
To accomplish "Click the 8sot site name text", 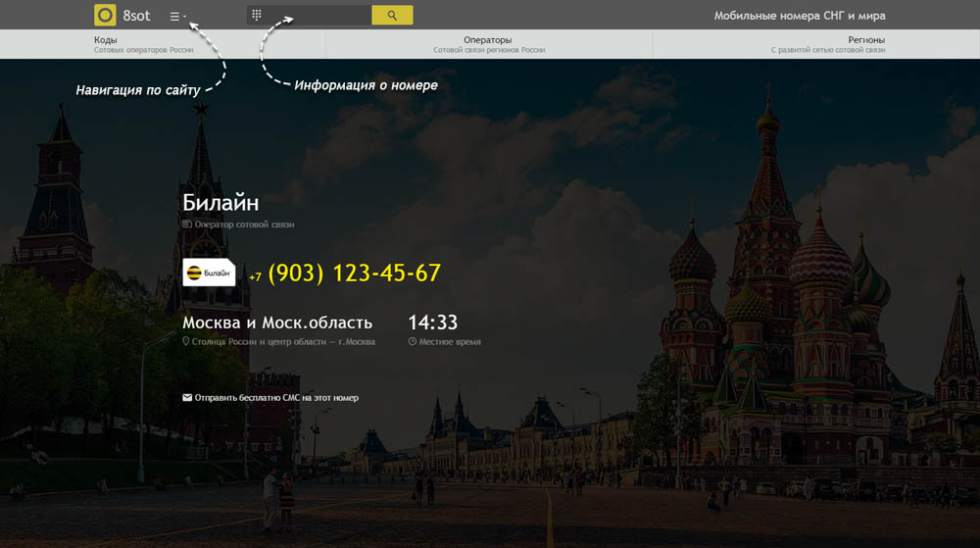I will (137, 16).
